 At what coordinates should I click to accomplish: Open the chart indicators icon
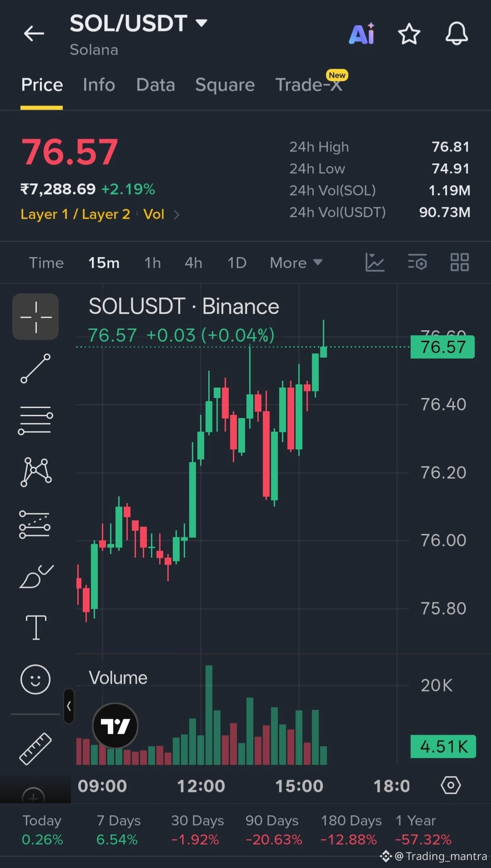click(375, 262)
